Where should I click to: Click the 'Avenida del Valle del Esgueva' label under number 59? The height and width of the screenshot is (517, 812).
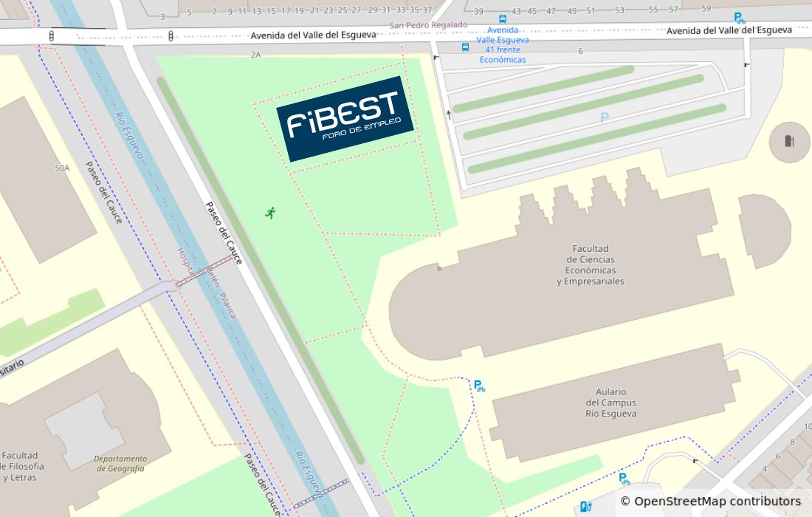pos(729,30)
